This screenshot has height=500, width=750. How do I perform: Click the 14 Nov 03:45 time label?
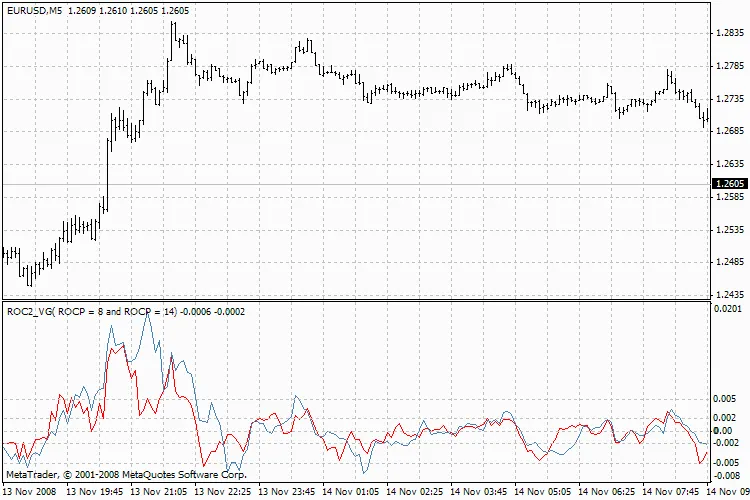tap(479, 492)
